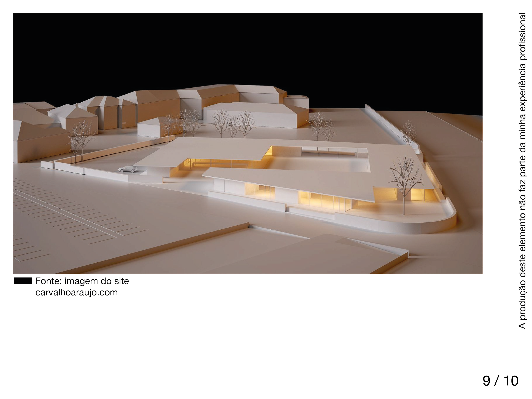Click the 'Fonte: imagem do site' caption
Image resolution: width=532 pixels, height=399 pixels.
pos(82,281)
